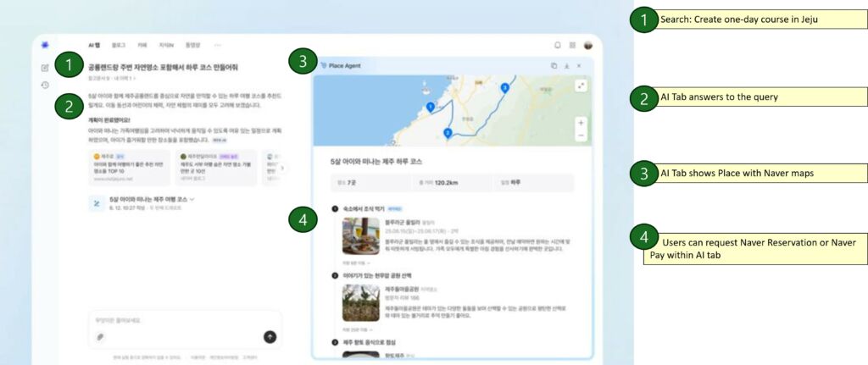Switch to the AI 탭 tab
The image size is (868, 365).
94,46
